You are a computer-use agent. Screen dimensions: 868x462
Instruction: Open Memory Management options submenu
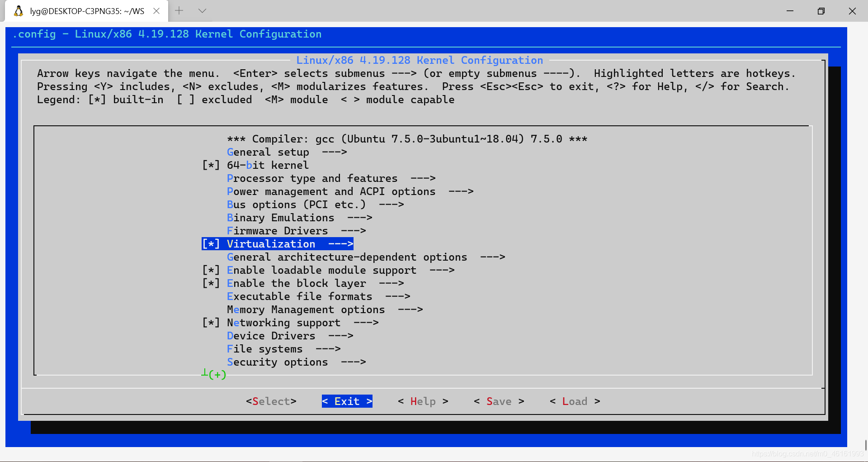(x=325, y=310)
